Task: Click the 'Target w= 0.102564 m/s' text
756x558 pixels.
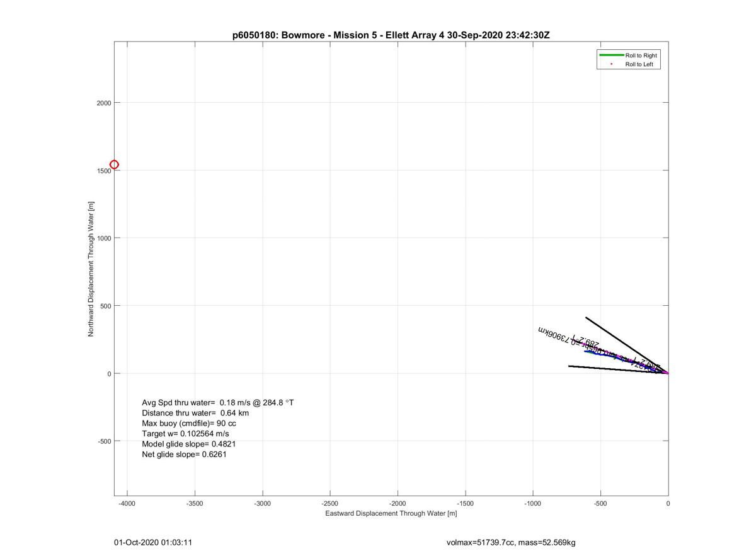Action: click(x=185, y=434)
